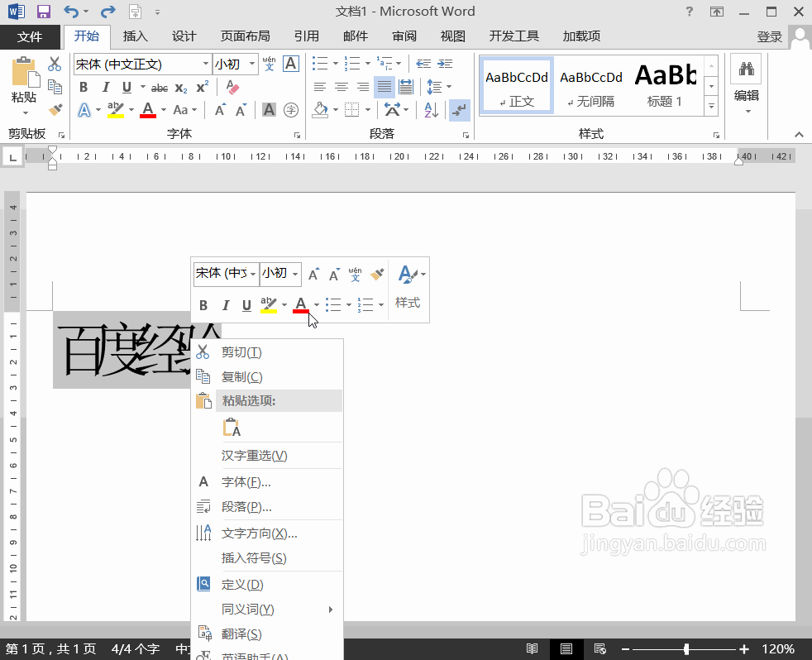Click the Clear All Formatting icon
The width and height of the screenshot is (812, 660).
pyautogui.click(x=232, y=87)
